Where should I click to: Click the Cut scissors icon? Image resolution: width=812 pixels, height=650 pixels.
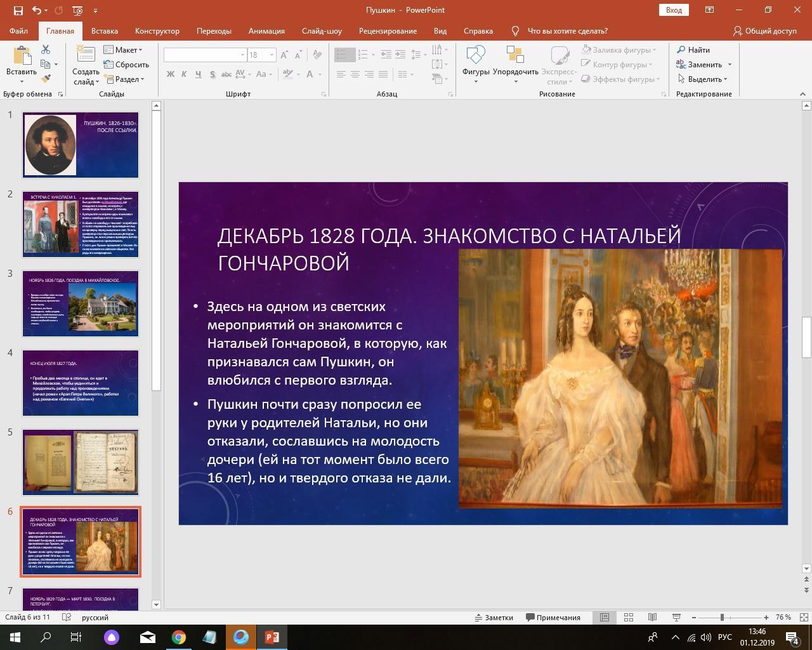(x=46, y=50)
